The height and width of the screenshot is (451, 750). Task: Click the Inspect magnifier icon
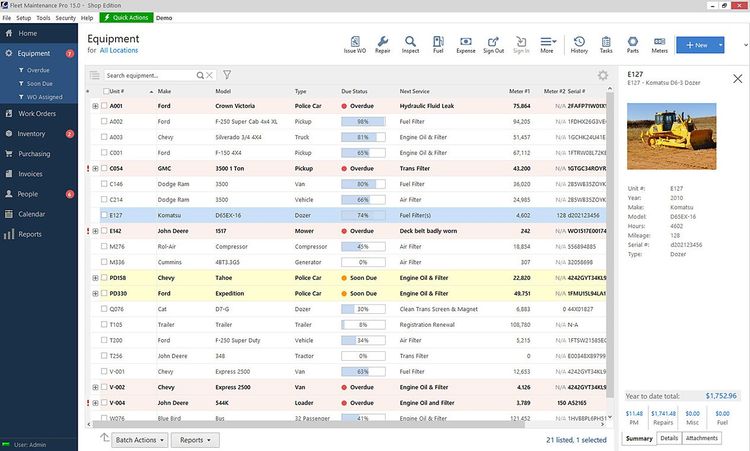[x=410, y=43]
